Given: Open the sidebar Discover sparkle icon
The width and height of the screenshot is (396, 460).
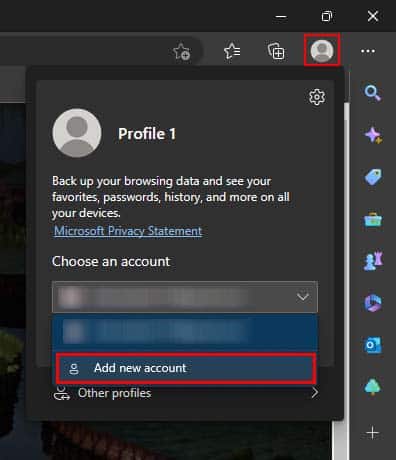Looking at the screenshot, I should [373, 135].
